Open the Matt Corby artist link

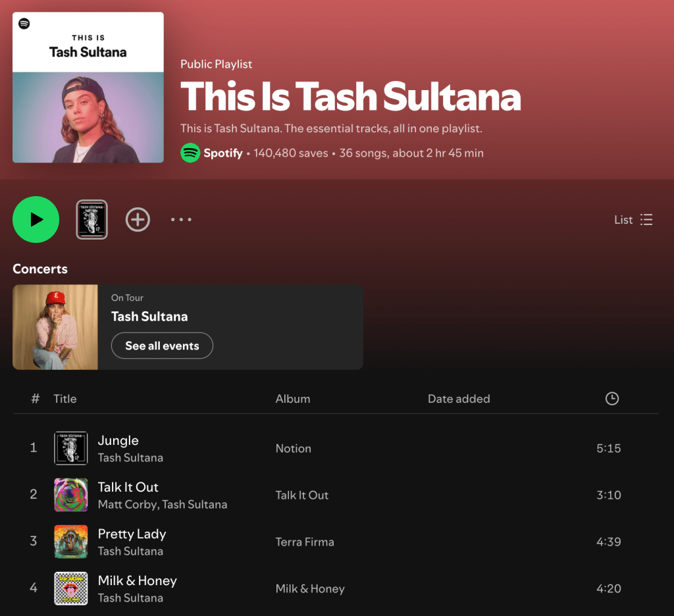tap(127, 505)
